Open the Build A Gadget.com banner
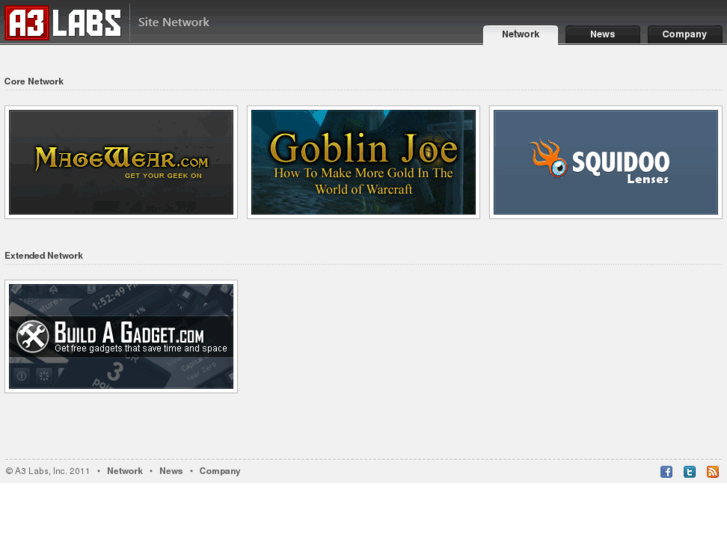This screenshot has width=727, height=545. 121,336
